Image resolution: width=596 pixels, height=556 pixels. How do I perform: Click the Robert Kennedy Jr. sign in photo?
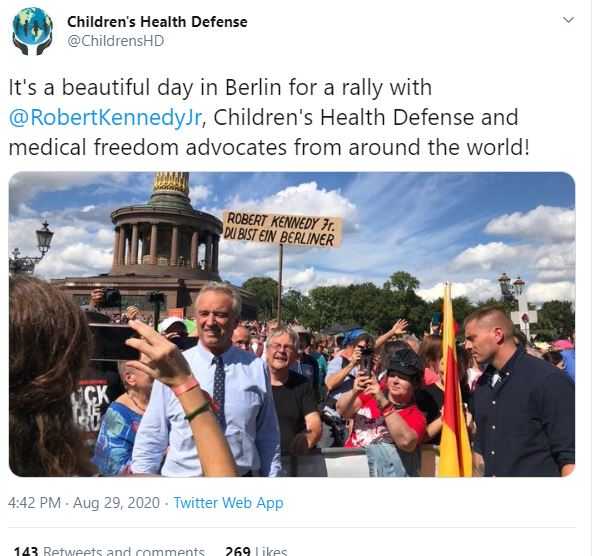point(282,229)
